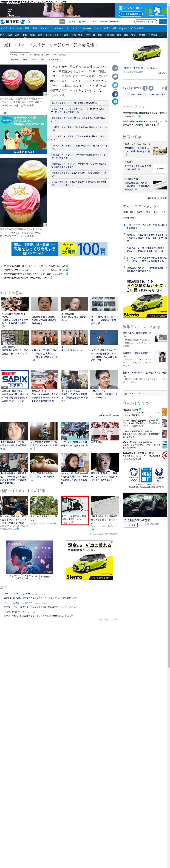Click the 新聞宅配申し込み button
Image resolution: width=170 pixels, height=868 pixels.
pyautogui.click(x=134, y=95)
